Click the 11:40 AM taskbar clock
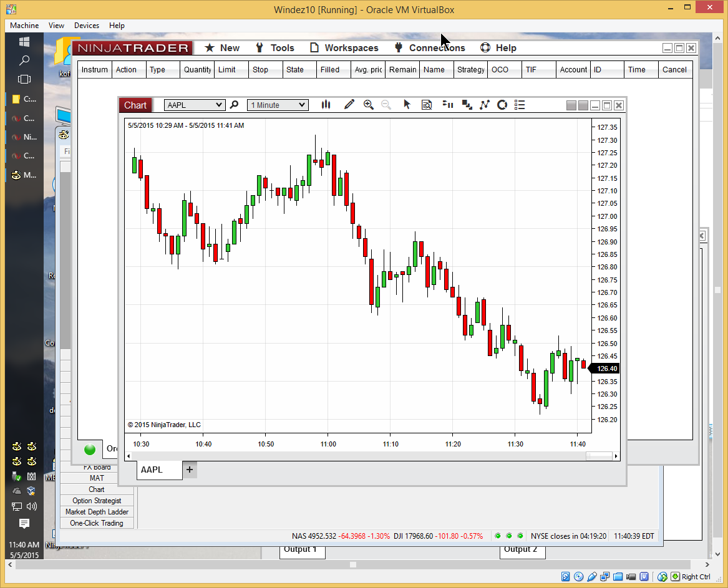This screenshot has height=588, width=728. [x=24, y=544]
